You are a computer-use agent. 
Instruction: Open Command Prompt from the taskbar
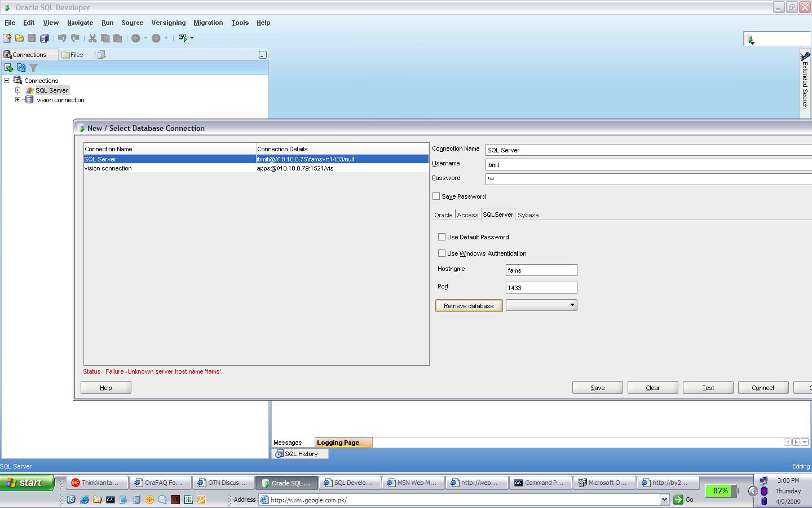(540, 483)
